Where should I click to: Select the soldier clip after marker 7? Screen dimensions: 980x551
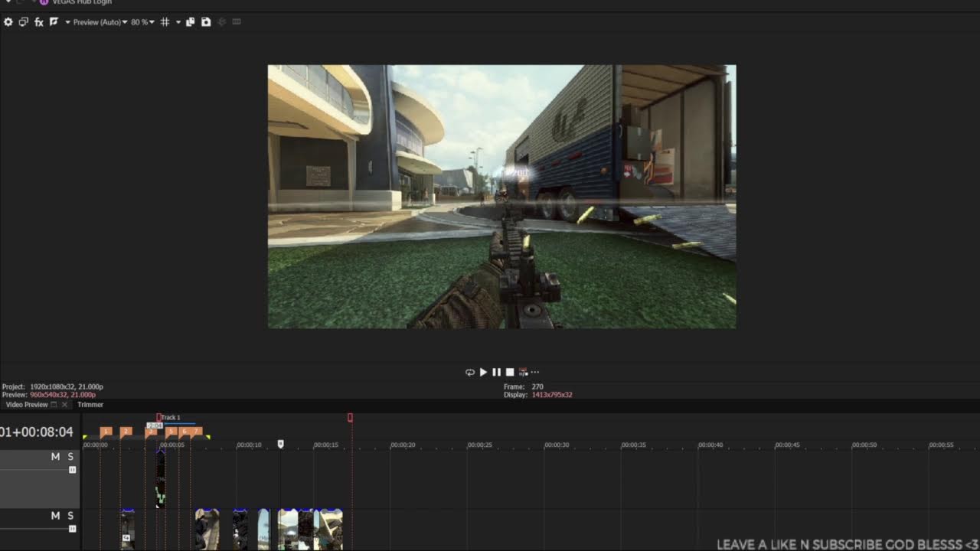point(207,530)
